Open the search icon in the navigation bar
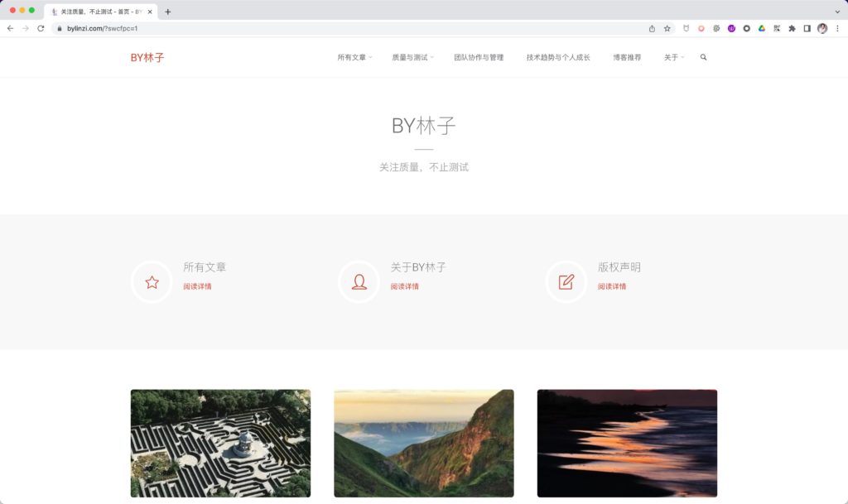848x504 pixels. [x=703, y=57]
